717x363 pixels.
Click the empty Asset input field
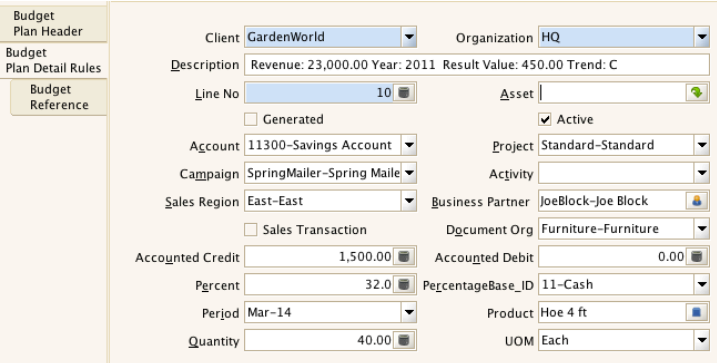[612, 93]
